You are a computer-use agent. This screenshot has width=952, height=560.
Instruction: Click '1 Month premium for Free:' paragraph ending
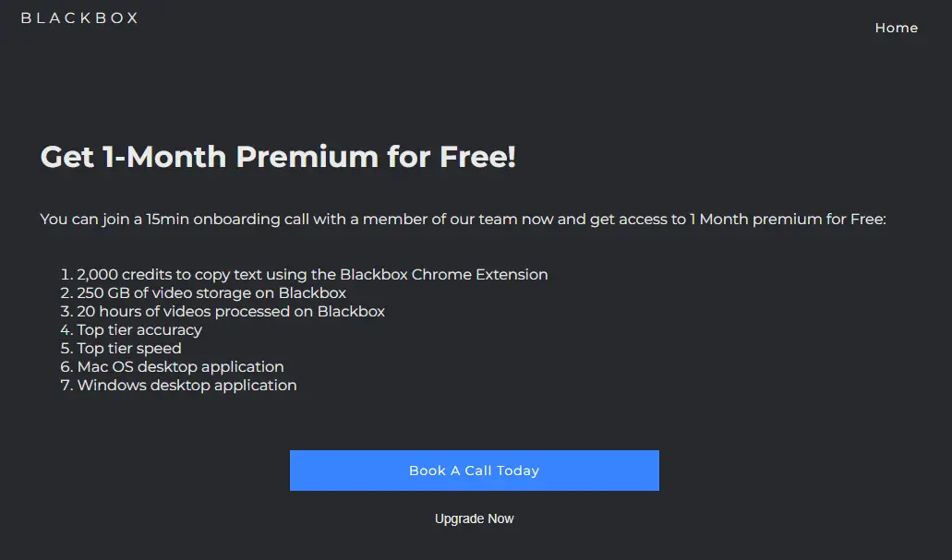click(788, 220)
